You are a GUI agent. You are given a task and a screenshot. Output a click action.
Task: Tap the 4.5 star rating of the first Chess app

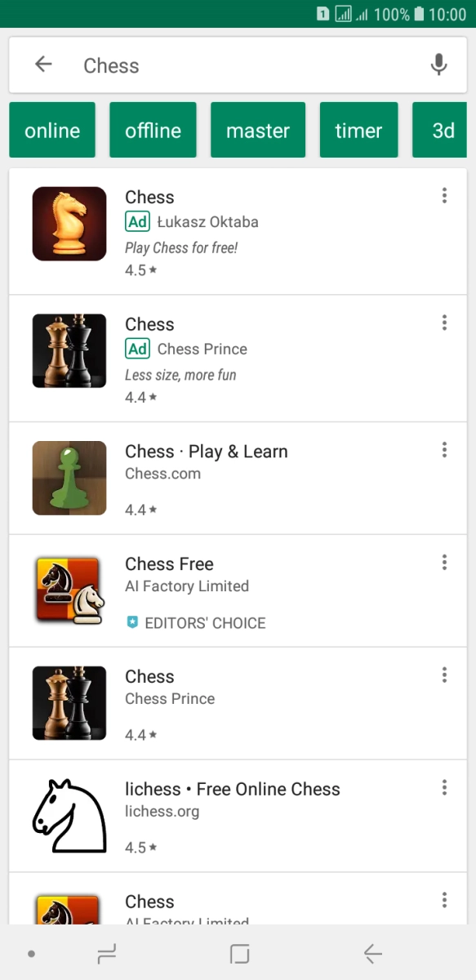(140, 269)
